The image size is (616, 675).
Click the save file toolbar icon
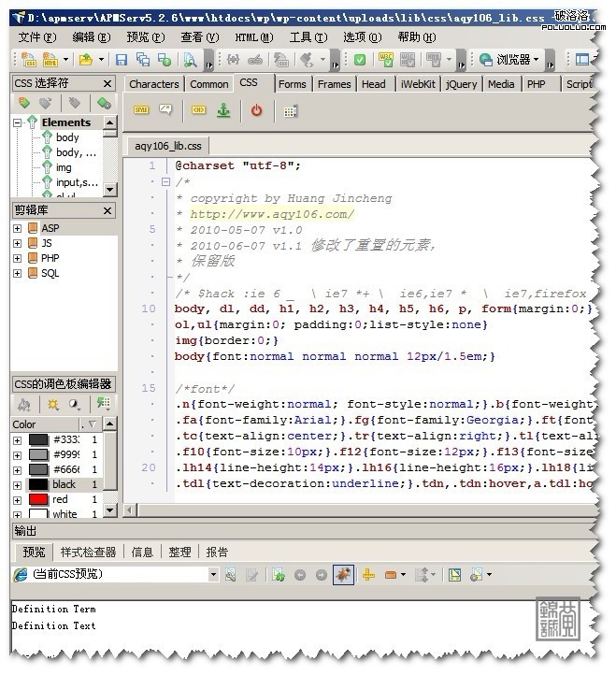pyautogui.click(x=121, y=60)
